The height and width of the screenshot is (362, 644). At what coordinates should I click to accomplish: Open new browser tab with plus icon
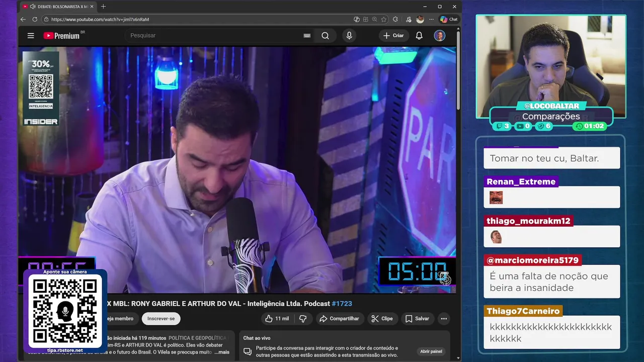coord(104,7)
